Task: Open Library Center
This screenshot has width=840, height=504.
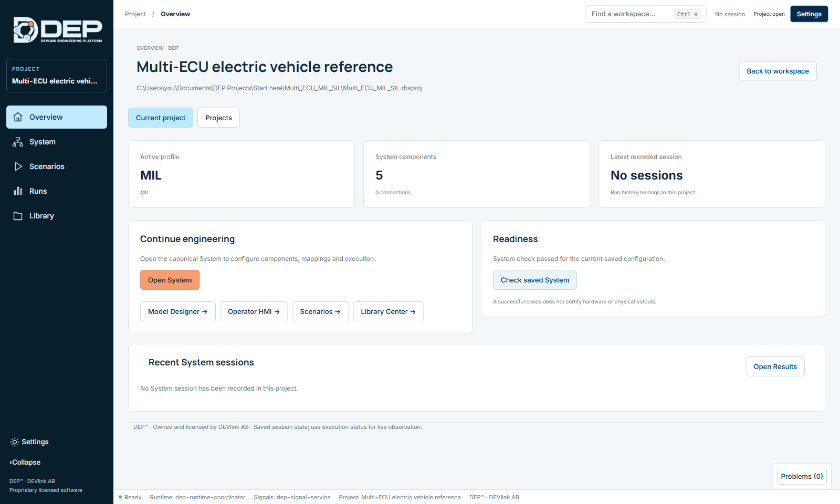Action: (388, 311)
